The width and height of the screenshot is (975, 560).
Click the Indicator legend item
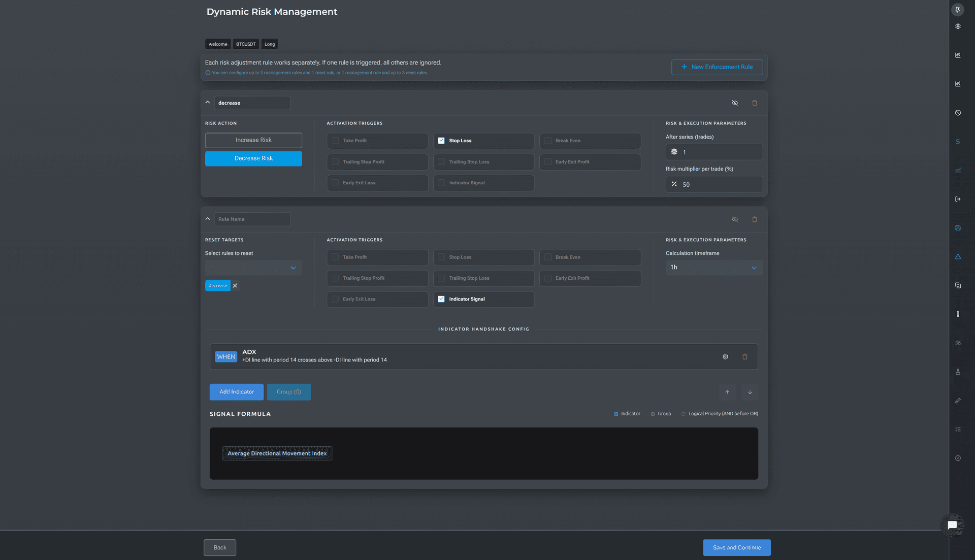(627, 414)
